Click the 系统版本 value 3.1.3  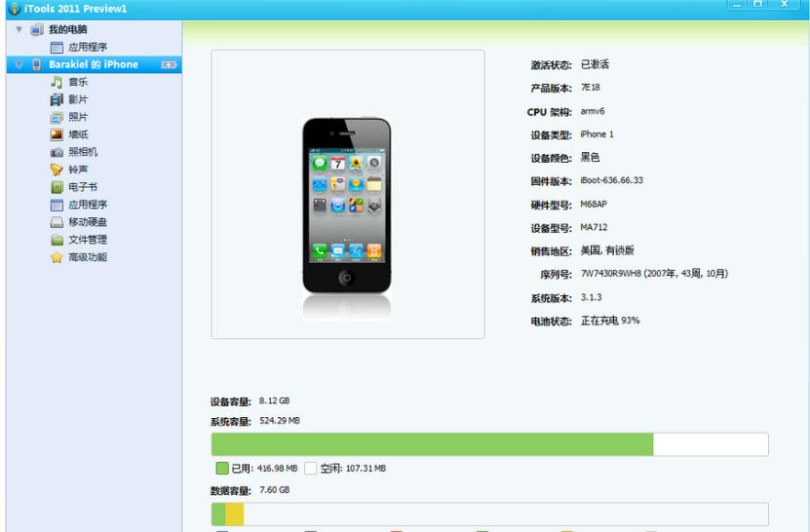pyautogui.click(x=591, y=297)
